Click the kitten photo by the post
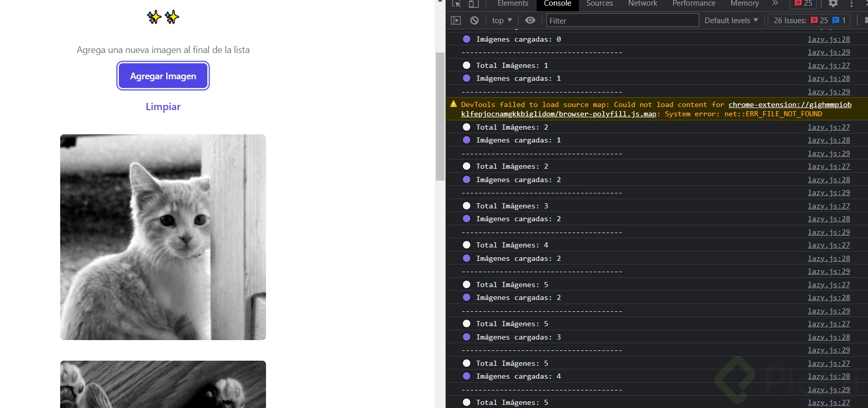The image size is (868, 408). tap(163, 237)
